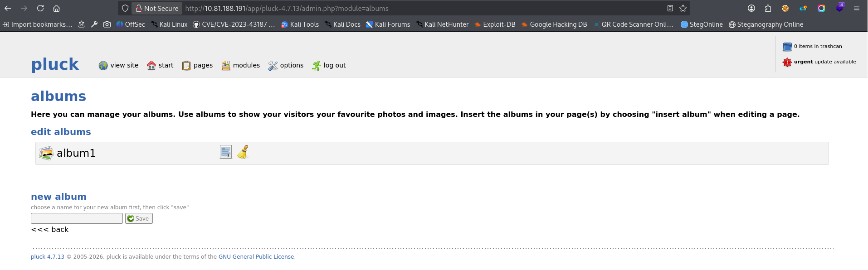The image size is (868, 270).
Task: Open the Exploit-DB bookmark
Action: pyautogui.click(x=495, y=24)
